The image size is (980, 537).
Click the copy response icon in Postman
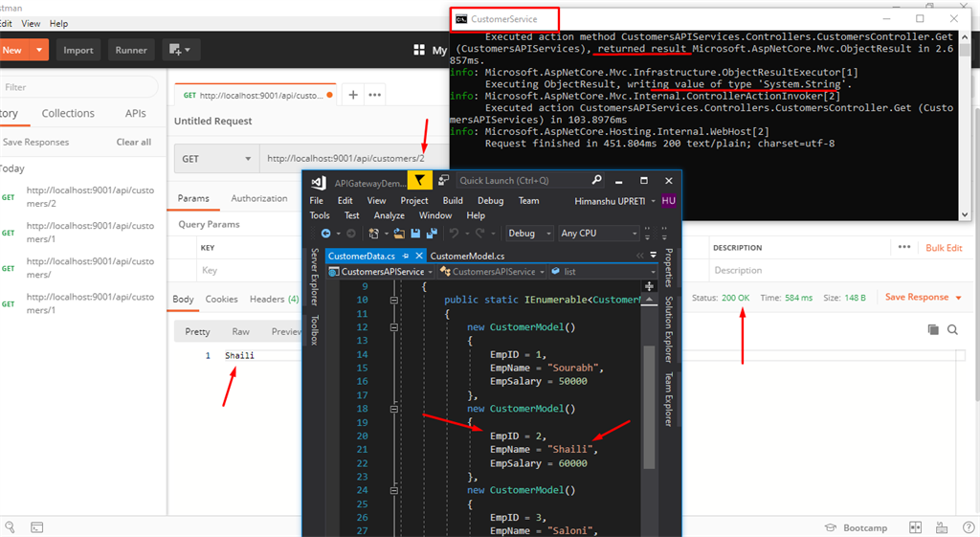tap(933, 329)
